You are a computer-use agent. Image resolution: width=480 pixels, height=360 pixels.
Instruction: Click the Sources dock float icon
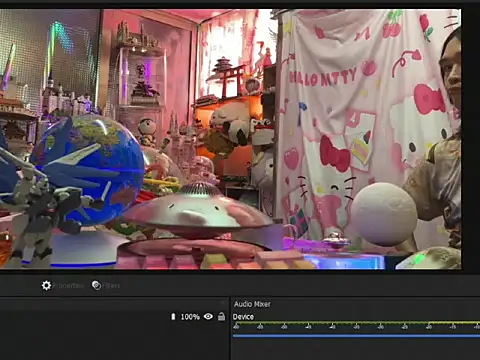[x=223, y=303]
